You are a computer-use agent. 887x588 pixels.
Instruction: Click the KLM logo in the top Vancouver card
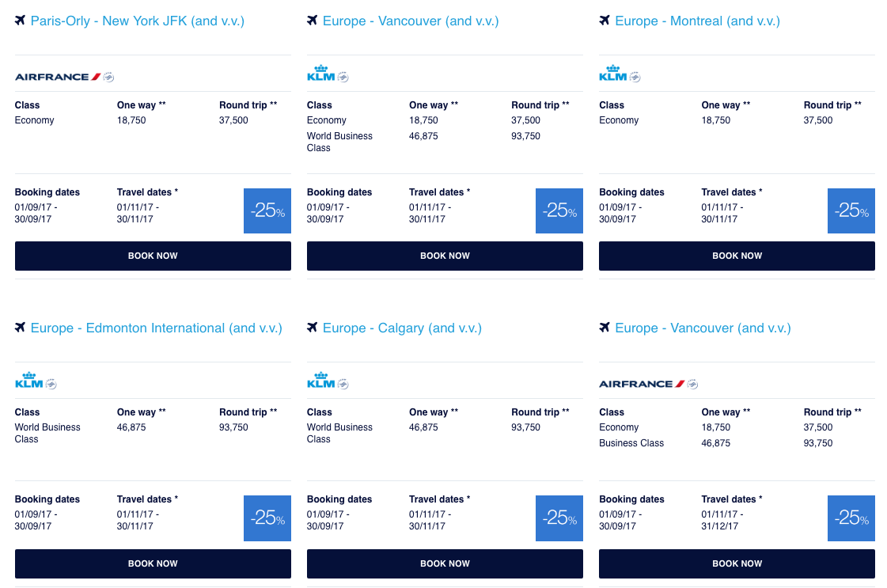pos(320,74)
